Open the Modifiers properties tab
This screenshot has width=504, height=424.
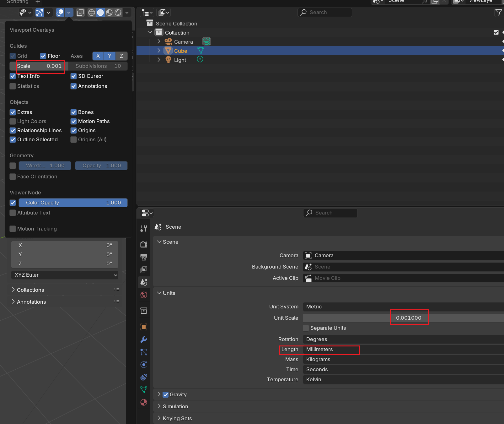144,340
